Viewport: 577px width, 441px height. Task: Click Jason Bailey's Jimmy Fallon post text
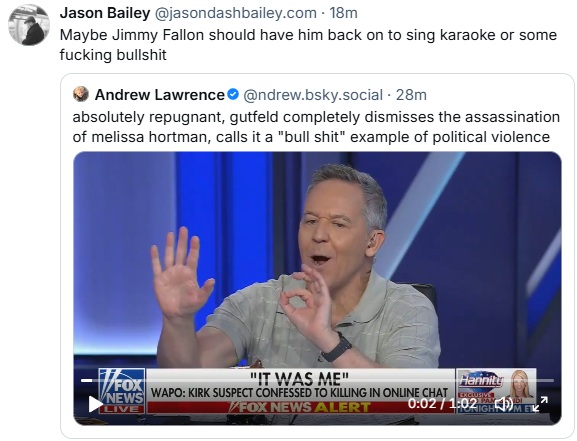pos(308,45)
